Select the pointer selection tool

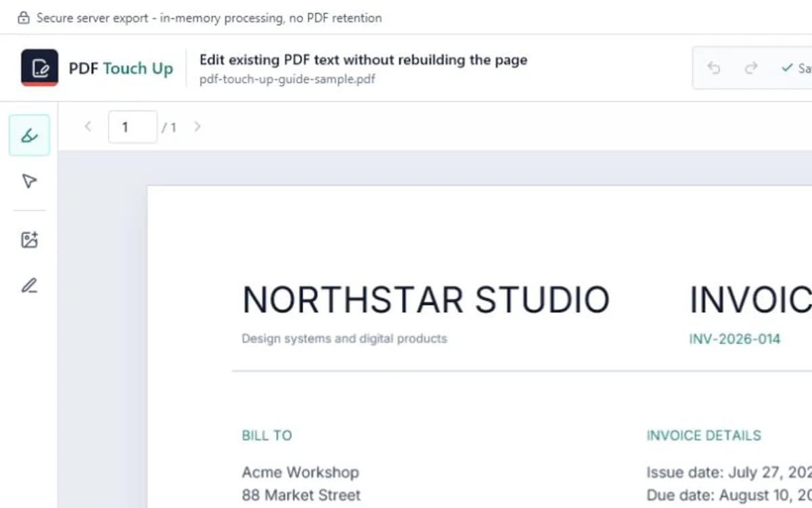29,181
